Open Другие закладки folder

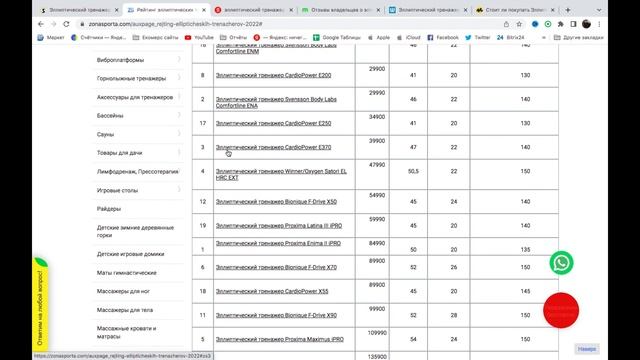click(579, 38)
